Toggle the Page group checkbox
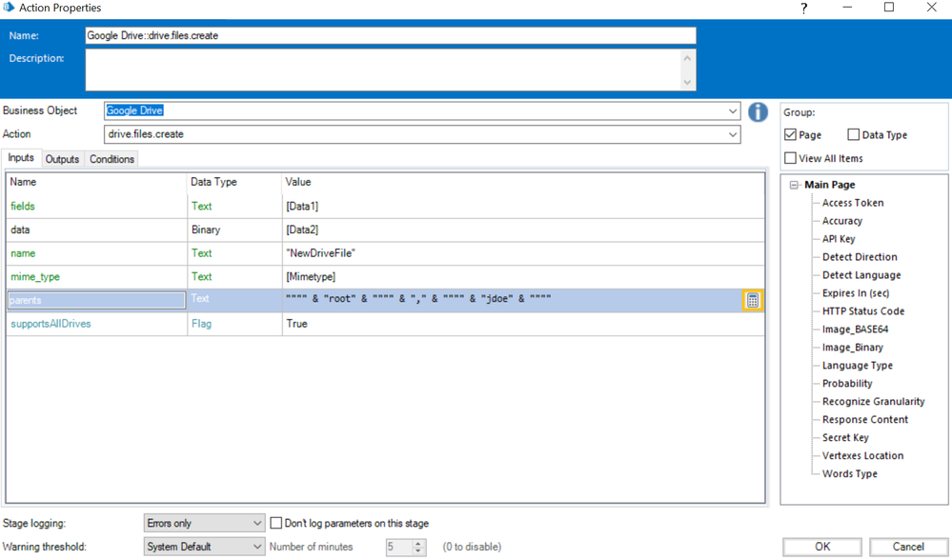 (x=791, y=135)
